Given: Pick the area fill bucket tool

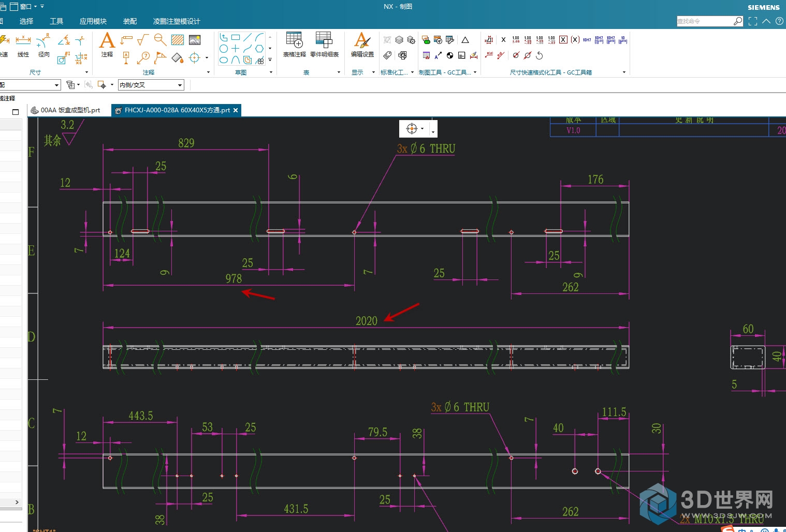Looking at the screenshot, I should 178,57.
